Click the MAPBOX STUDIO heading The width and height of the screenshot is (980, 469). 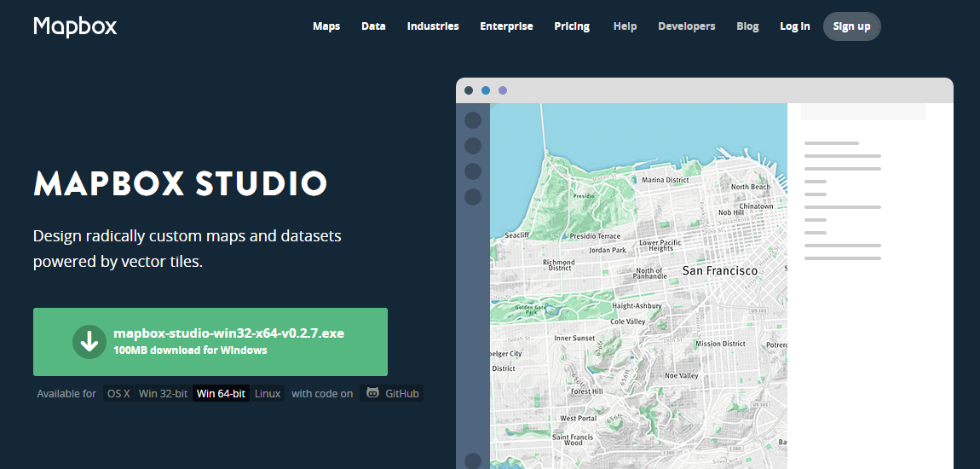181,184
